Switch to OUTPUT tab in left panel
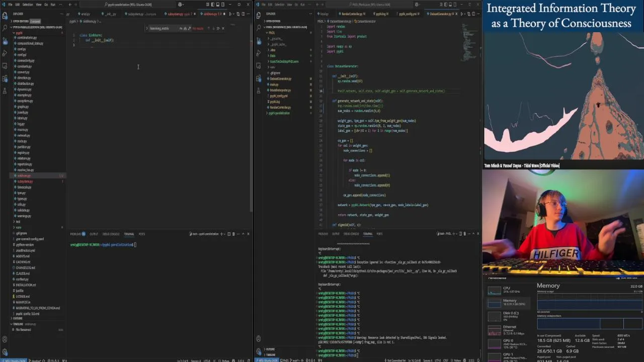The width and height of the screenshot is (644, 362). tap(94, 234)
